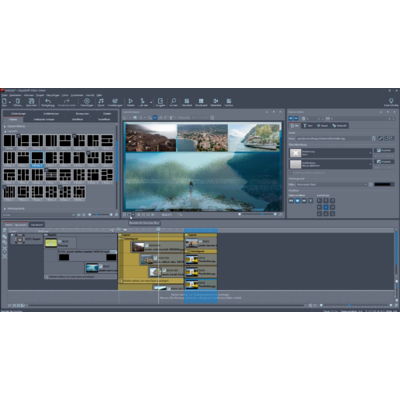Click the undo arrow toolbar icon
The width and height of the screenshot is (400, 400).
click(48, 102)
